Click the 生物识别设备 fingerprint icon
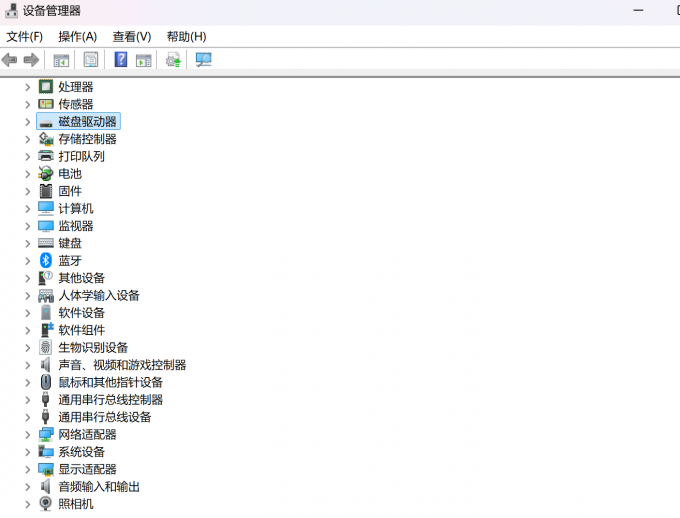 pos(46,347)
